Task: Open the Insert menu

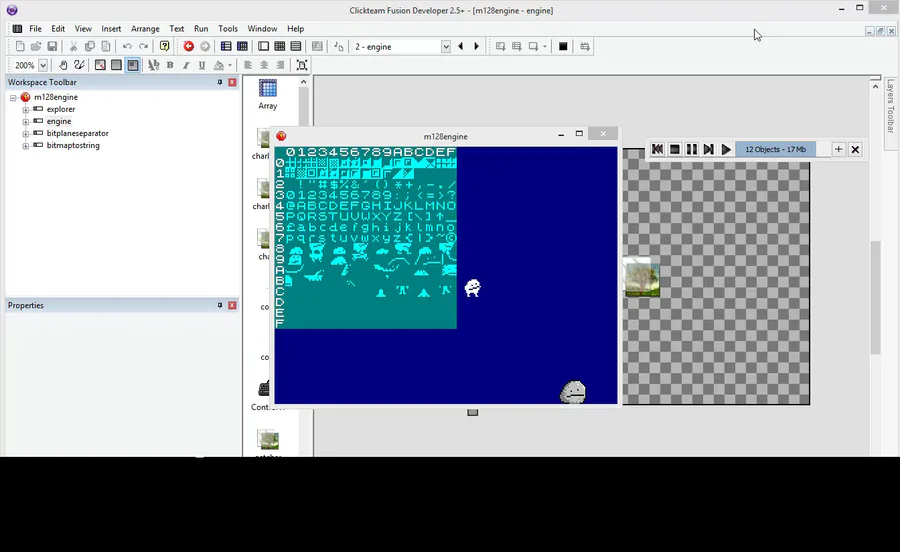Action: (x=111, y=29)
